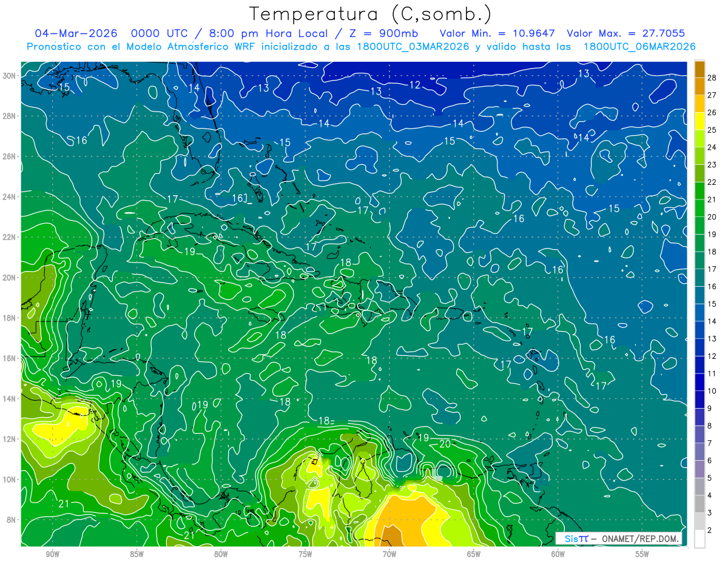Viewport: 728px width, 562px height.
Task: Click the '16N' latitude axis label
Action: point(10,358)
